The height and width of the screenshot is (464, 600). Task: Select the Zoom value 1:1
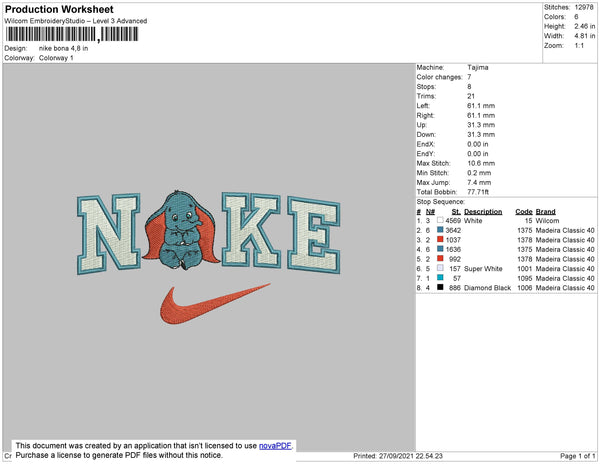pyautogui.click(x=579, y=45)
